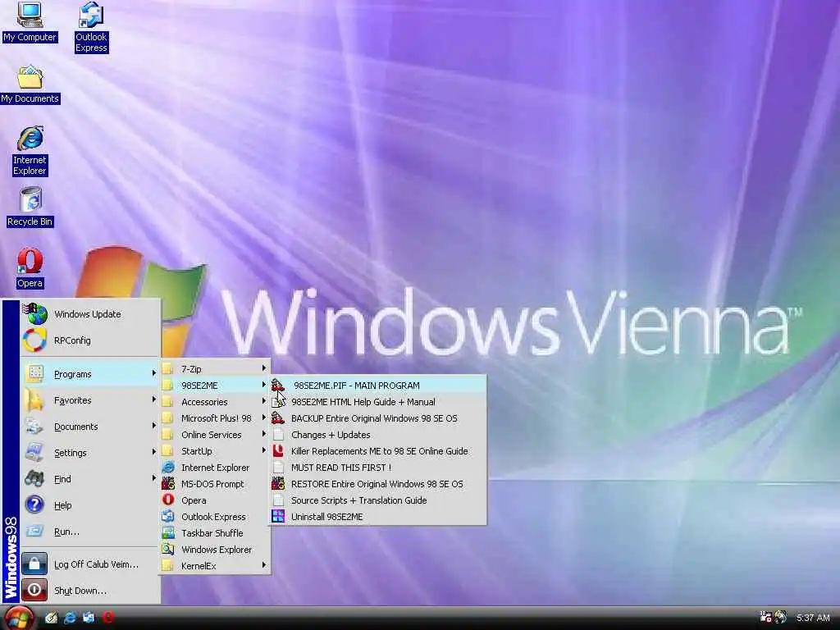Choose BACKUP Entire Original Windows 98 SE OS
The width and height of the screenshot is (840, 630).
(x=378, y=418)
